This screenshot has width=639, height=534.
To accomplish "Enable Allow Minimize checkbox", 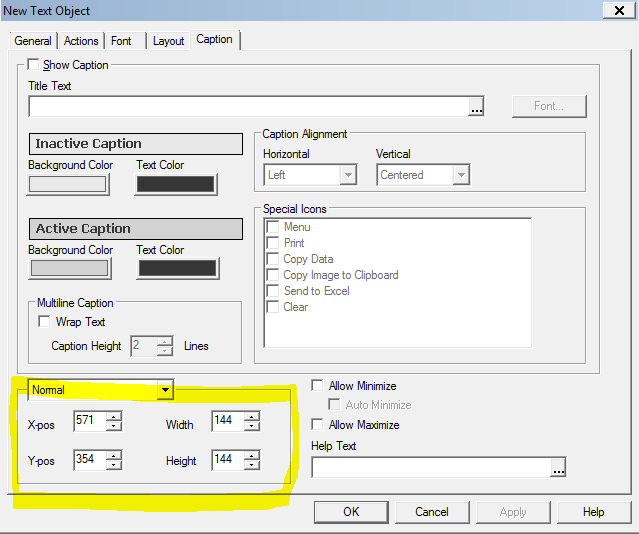I will point(317,386).
